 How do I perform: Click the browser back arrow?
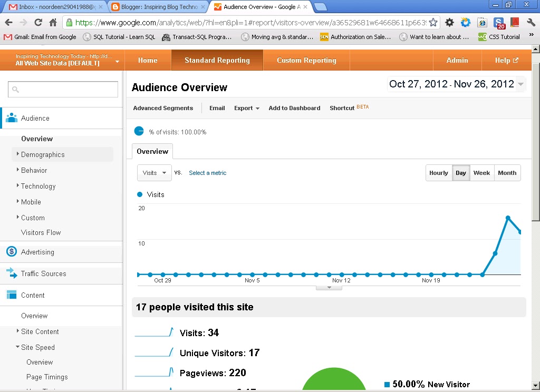[9, 23]
